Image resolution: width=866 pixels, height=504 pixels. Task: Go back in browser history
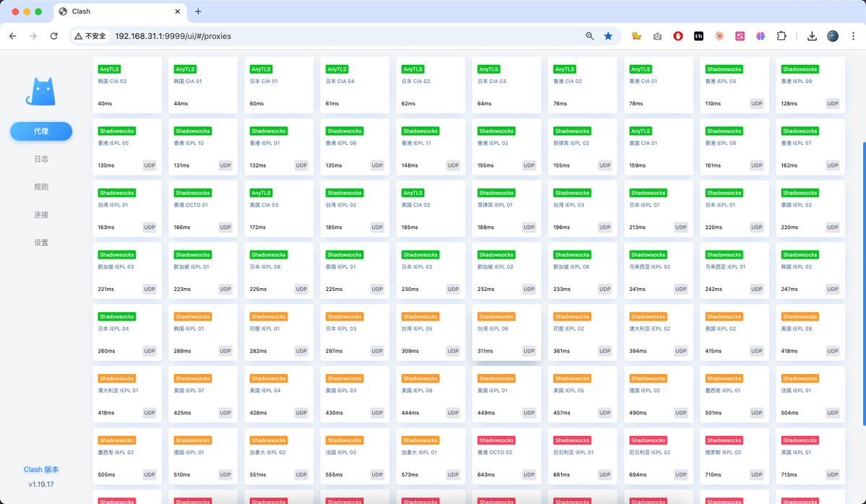point(13,36)
